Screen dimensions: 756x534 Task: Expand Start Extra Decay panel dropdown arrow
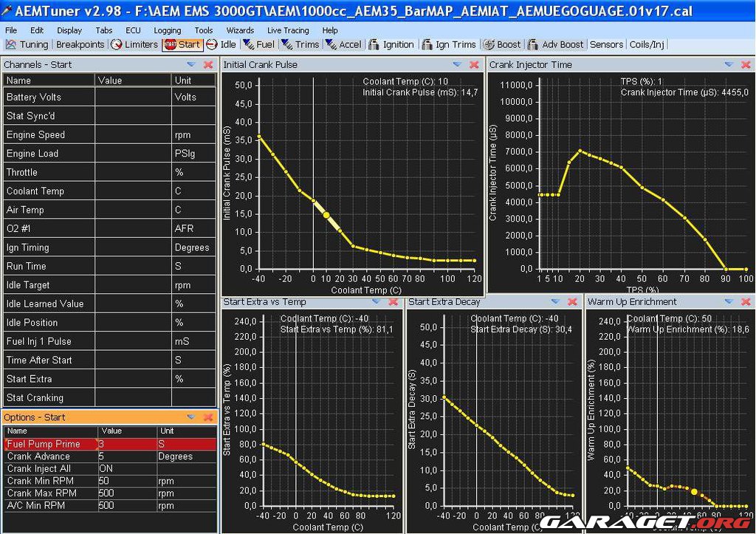pyautogui.click(x=555, y=301)
